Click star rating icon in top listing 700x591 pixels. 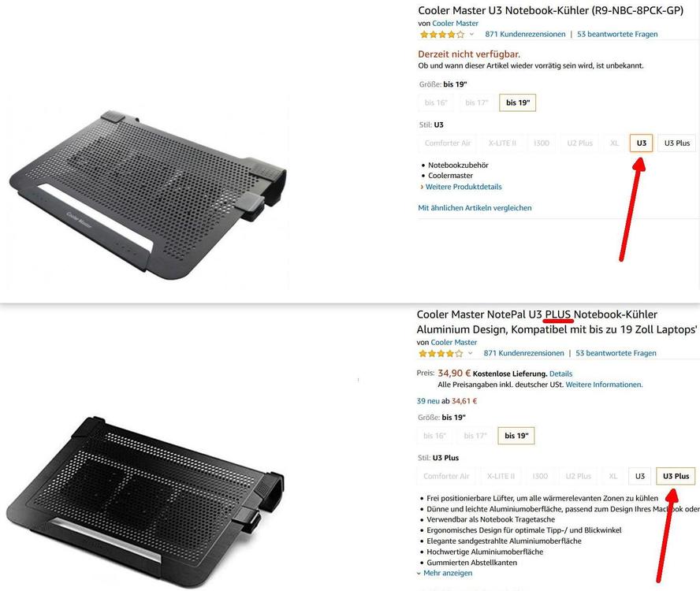pyautogui.click(x=442, y=35)
